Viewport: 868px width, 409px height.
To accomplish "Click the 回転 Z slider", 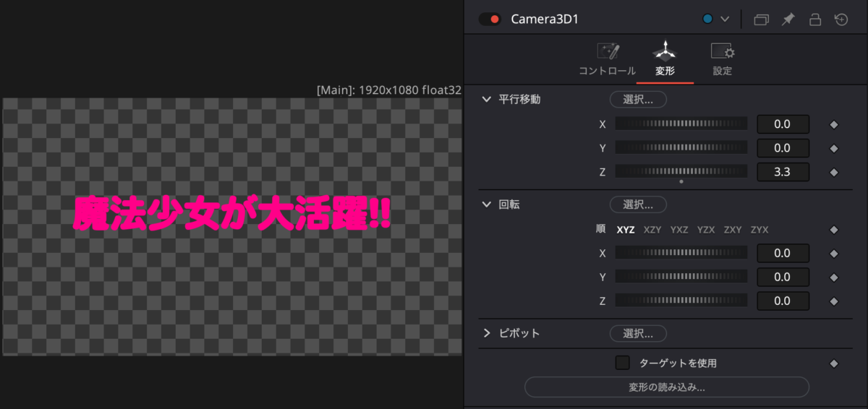I will click(681, 301).
